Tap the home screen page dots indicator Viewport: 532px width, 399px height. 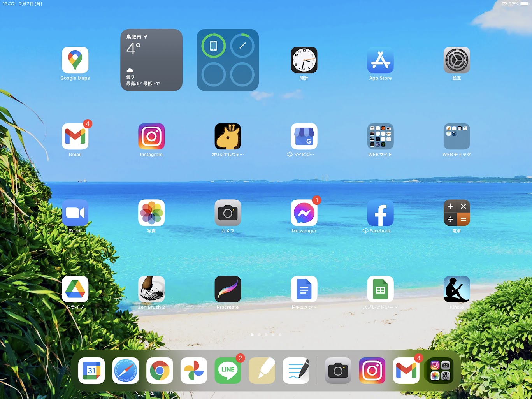pyautogui.click(x=266, y=335)
